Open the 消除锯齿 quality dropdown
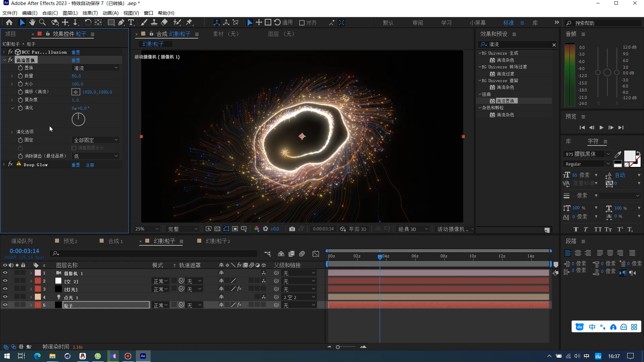Screen dimensions: 644x362 (x=96, y=156)
